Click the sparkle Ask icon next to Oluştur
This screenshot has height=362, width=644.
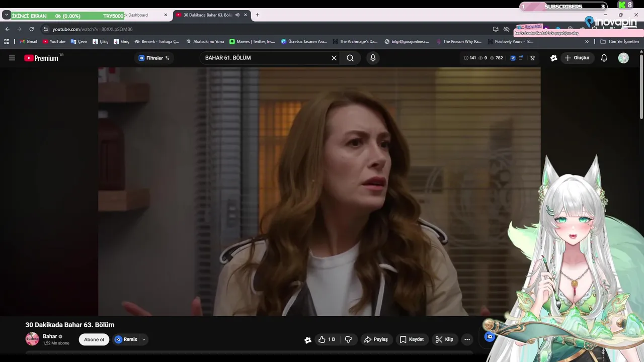pos(553,58)
